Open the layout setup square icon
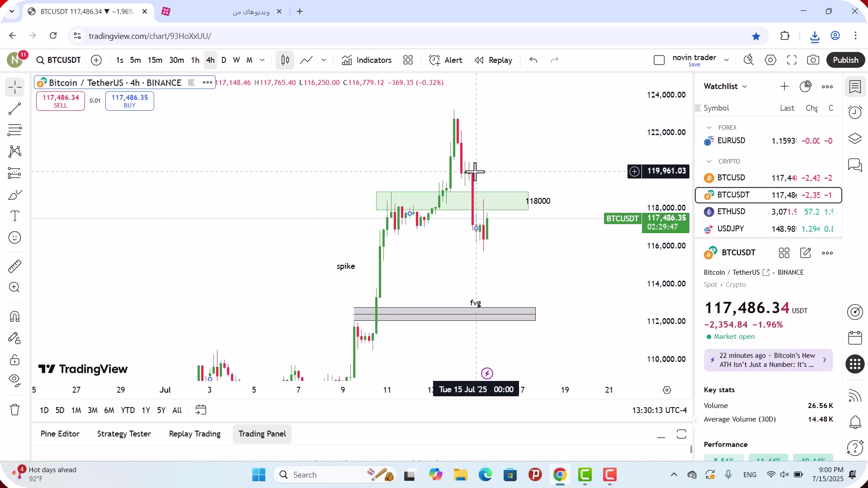The width and height of the screenshot is (868, 488). 659,60
